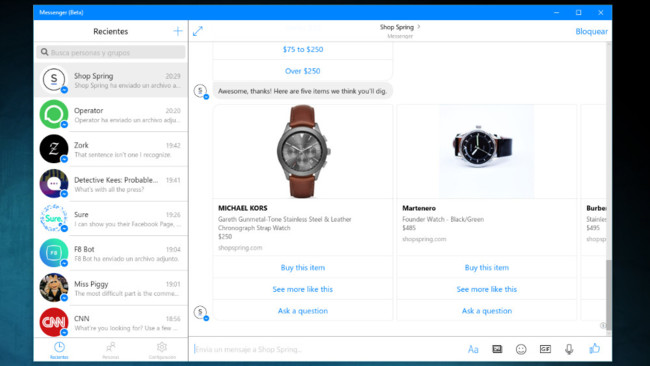650x366 pixels.
Task: Send a thumbs-up like
Action: 595,349
